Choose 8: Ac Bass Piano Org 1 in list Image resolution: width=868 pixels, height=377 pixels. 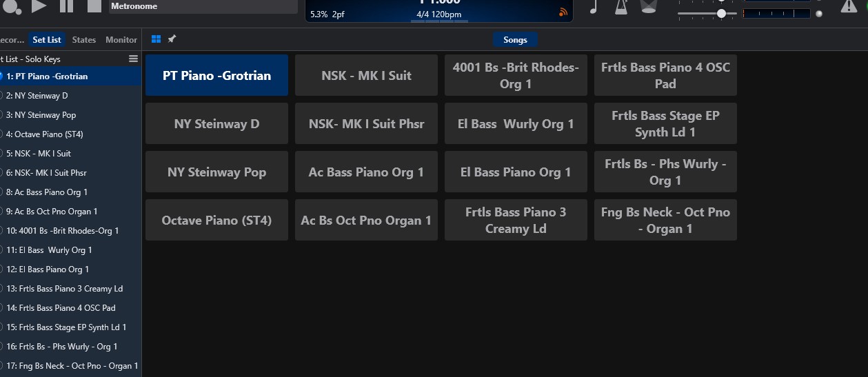[70, 192]
